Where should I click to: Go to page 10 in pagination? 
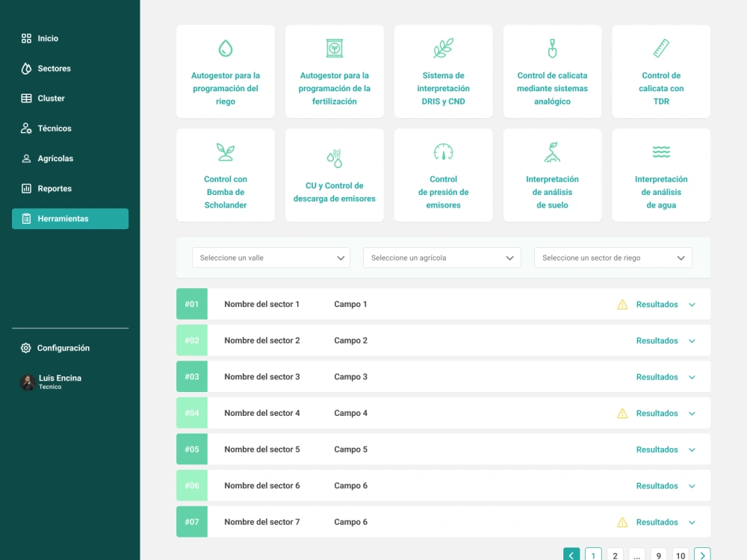coord(681,555)
